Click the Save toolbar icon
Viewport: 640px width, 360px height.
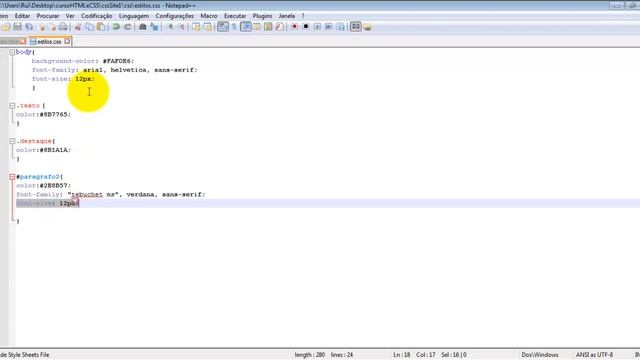(18, 27)
